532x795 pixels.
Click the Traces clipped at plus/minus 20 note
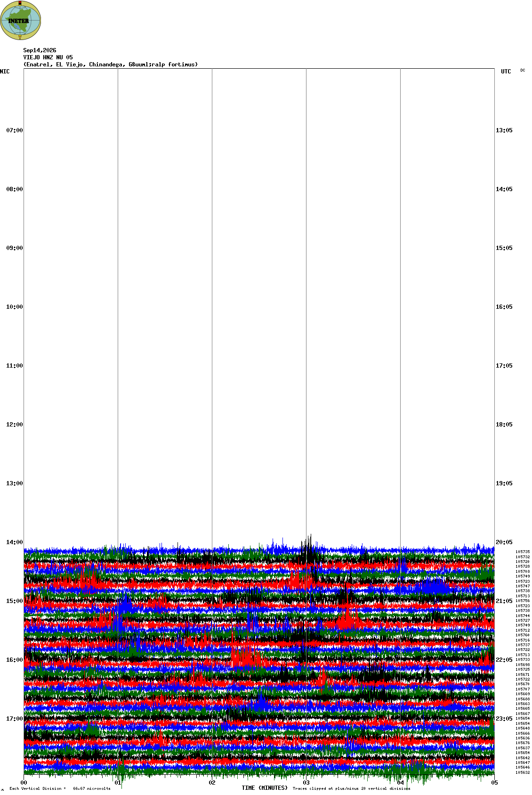[351, 788]
